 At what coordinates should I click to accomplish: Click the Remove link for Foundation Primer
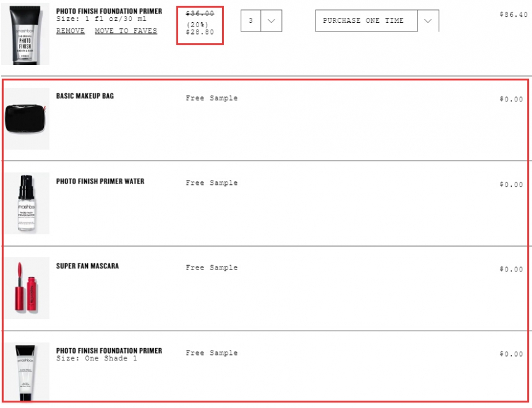71,31
